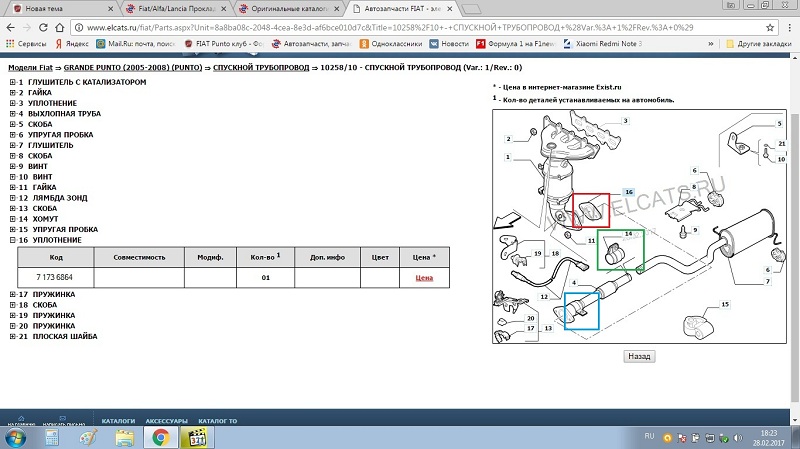The width and height of the screenshot is (800, 449).
Task: Collapse item 16 УПЛОТНЕНИЕ
Action: [x=12, y=241]
